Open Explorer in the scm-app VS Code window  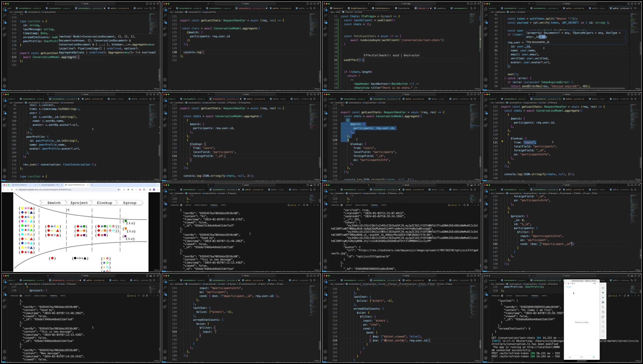coord(325,9)
